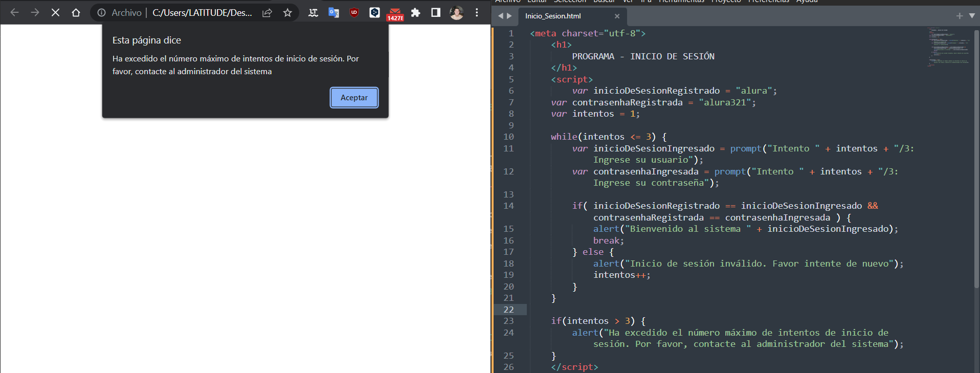Click the 'intentos++;' statement
Screen dimensions: 980x373
click(622, 275)
